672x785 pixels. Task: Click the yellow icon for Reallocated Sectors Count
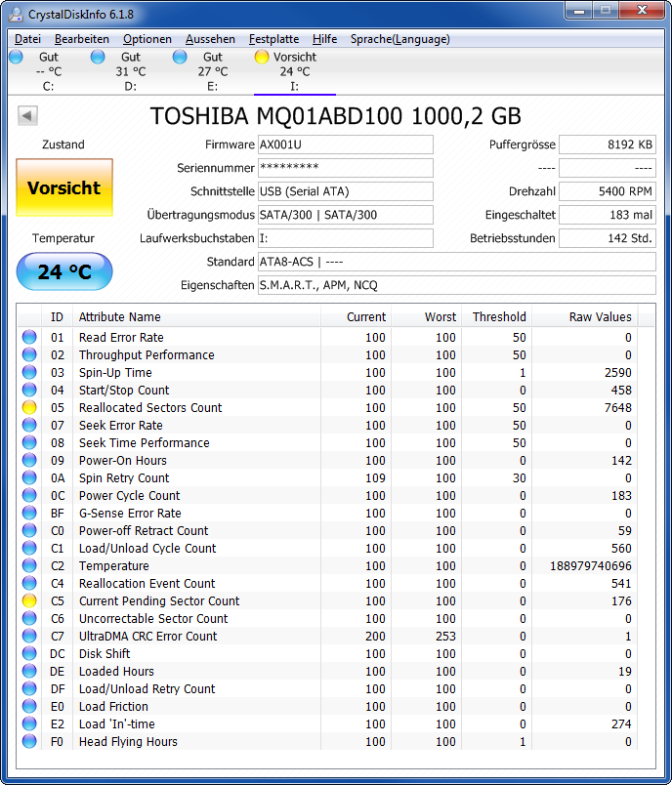[29, 407]
